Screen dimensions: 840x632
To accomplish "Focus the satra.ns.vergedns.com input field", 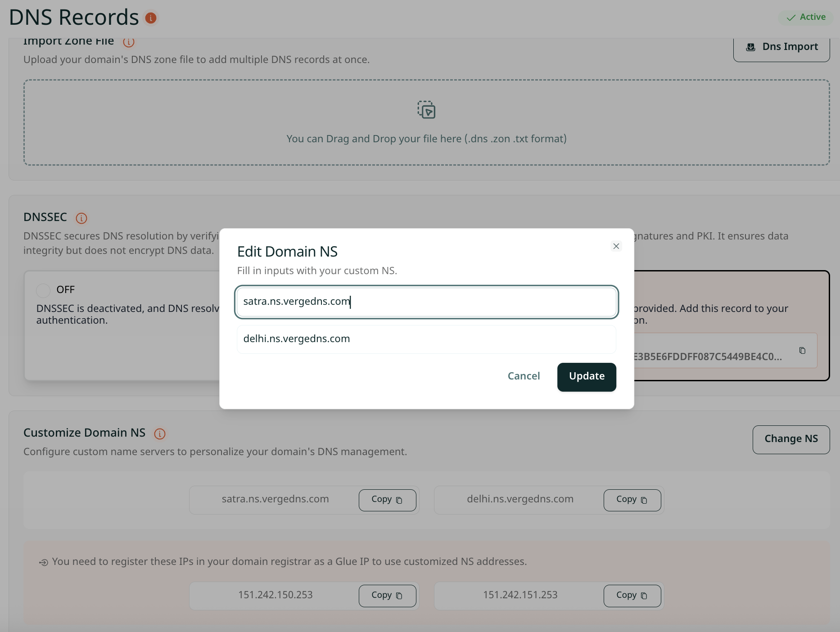I will (x=426, y=302).
